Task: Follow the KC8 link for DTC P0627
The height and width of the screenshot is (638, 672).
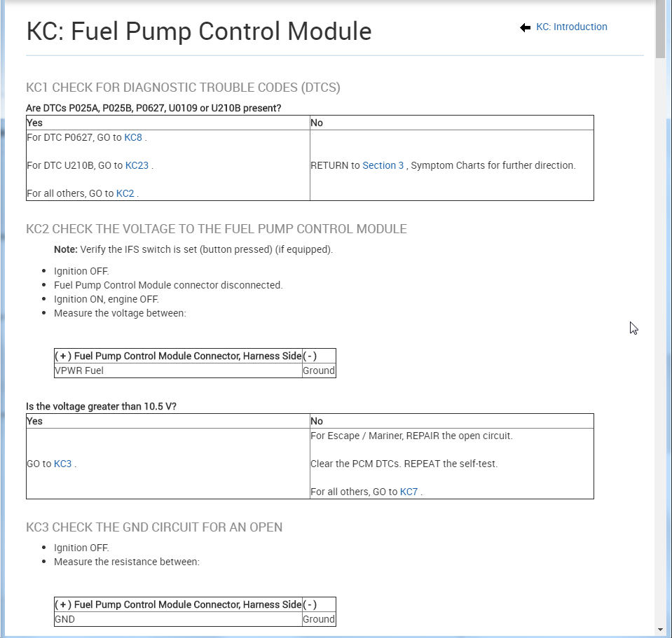Action: (x=133, y=138)
